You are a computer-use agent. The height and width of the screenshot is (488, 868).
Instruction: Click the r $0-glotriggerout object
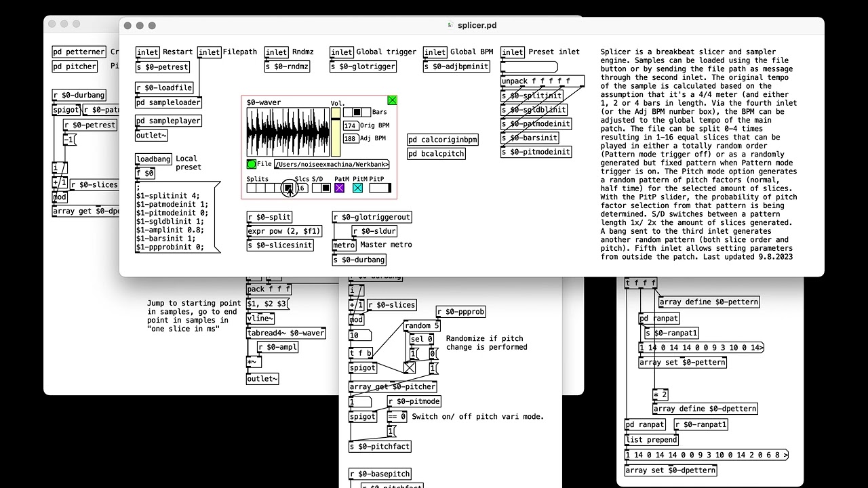pyautogui.click(x=372, y=217)
